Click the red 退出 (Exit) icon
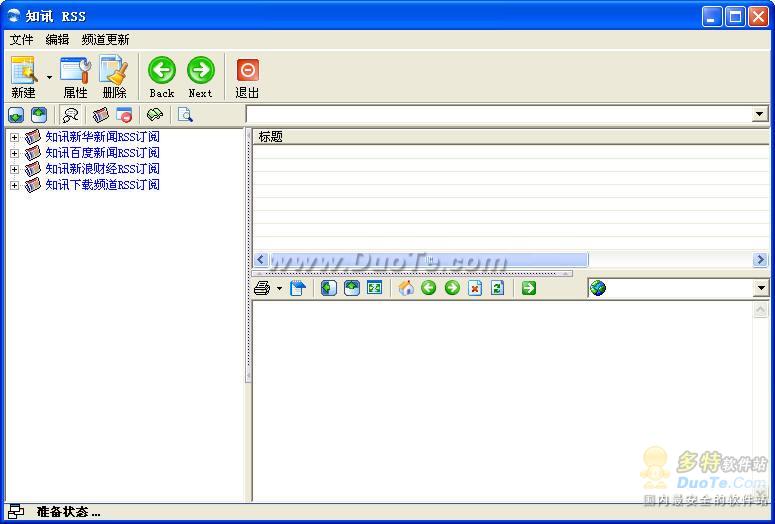This screenshot has width=775, height=524. pos(247,78)
